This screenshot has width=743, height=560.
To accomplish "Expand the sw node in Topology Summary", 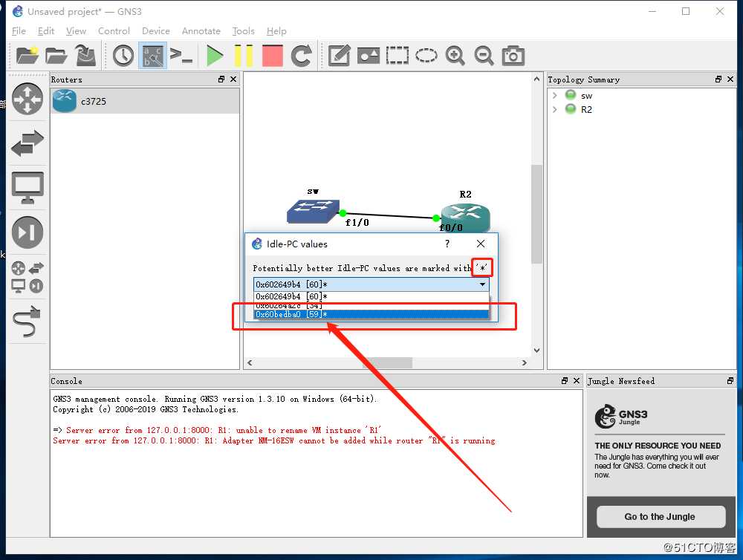I will click(554, 95).
